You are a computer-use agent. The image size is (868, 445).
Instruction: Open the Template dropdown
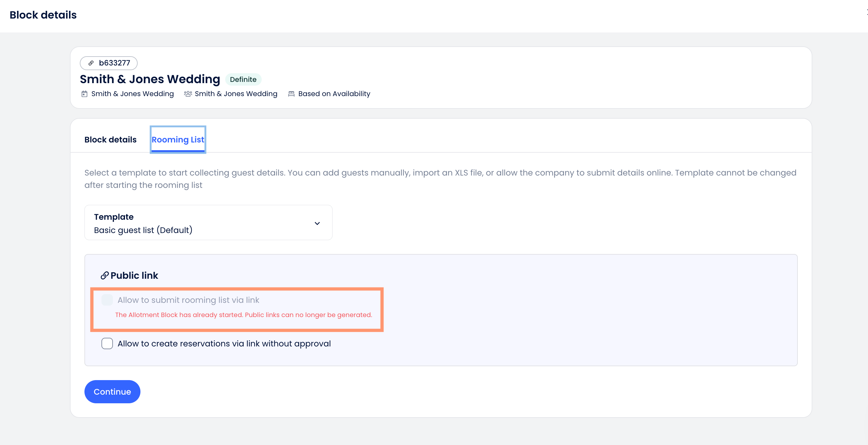tap(208, 222)
